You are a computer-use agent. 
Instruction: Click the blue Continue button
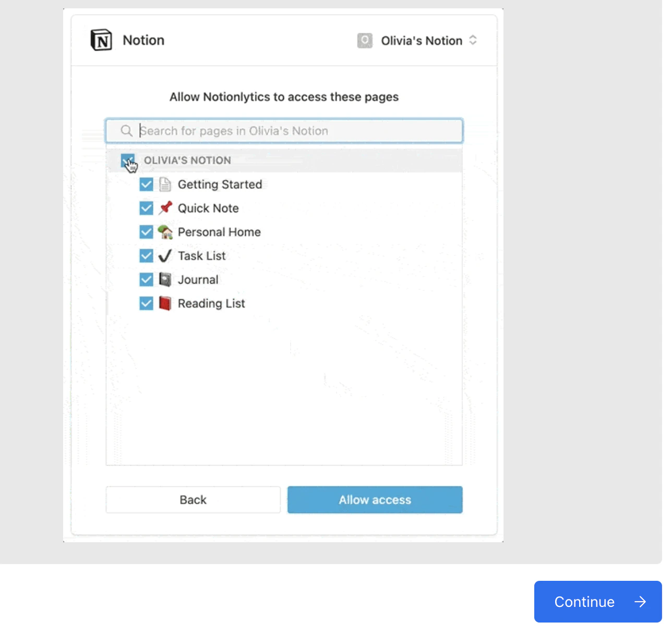point(598,602)
